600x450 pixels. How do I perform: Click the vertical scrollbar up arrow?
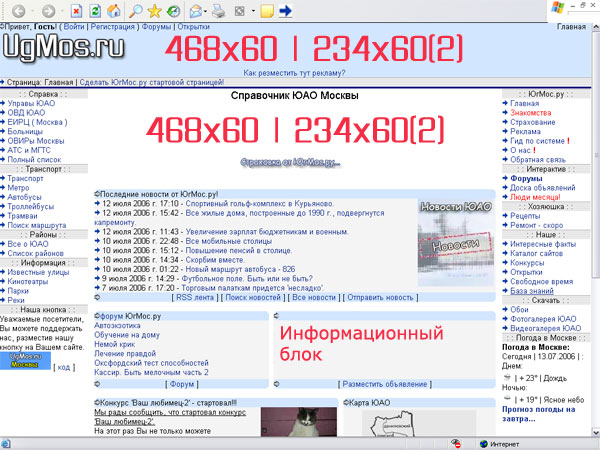(596, 27)
